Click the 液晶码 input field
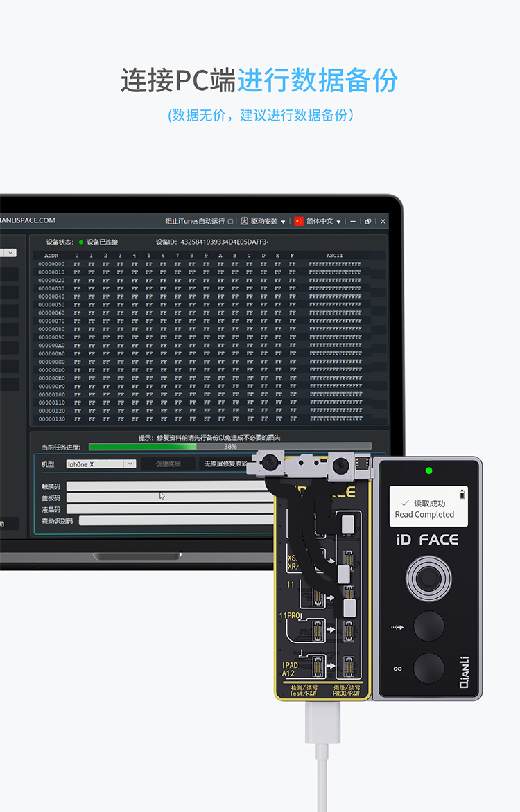The image size is (520, 812). pos(166,509)
